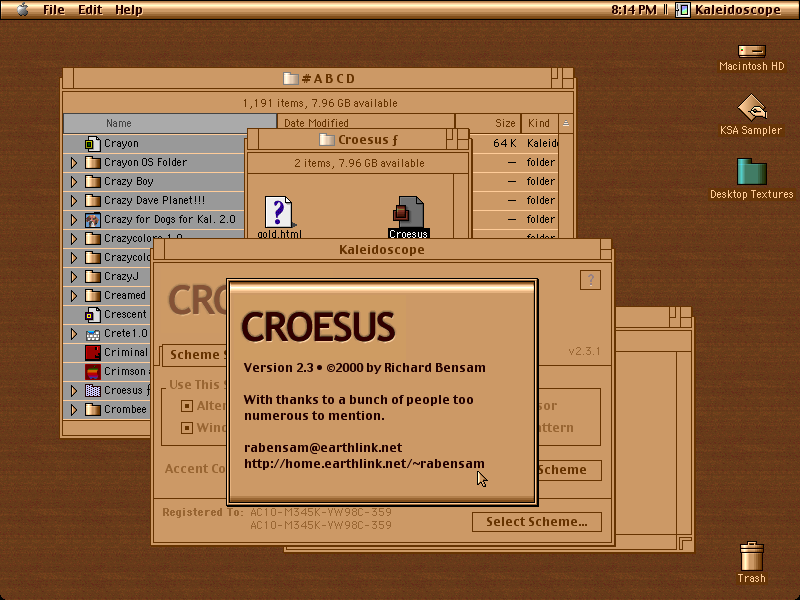Expand the Creamed disclosure triangle

coord(74,295)
